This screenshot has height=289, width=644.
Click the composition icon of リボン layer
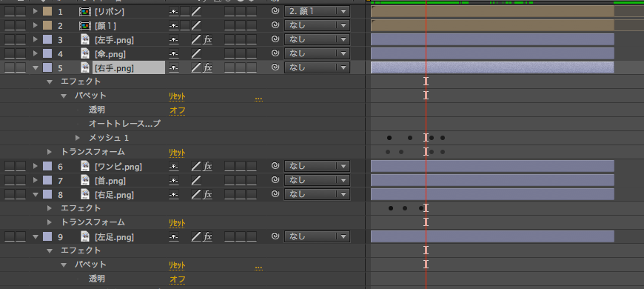click(x=85, y=12)
